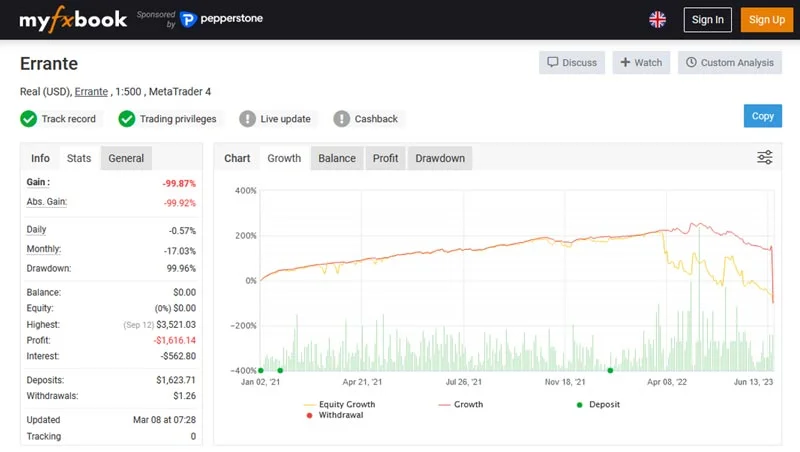Screen dimensions: 800x452
Task: Open the Pepperstone sponsor logo
Action: (221, 19)
